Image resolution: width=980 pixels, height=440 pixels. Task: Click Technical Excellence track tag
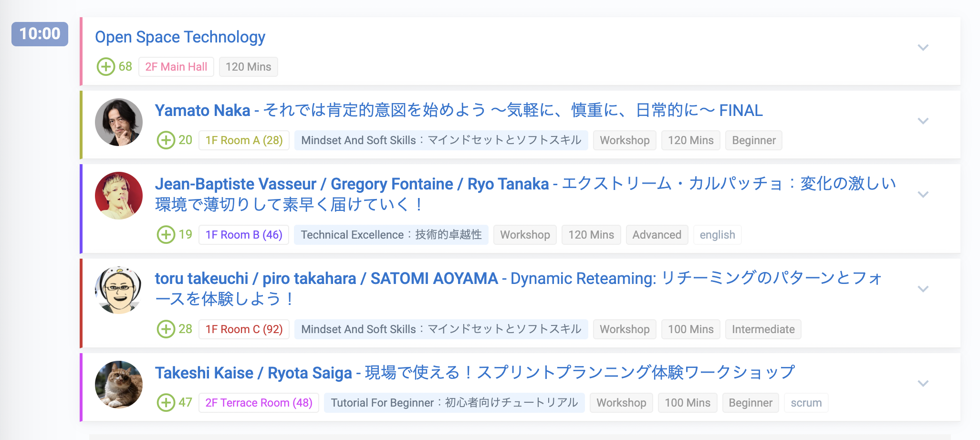[391, 235]
